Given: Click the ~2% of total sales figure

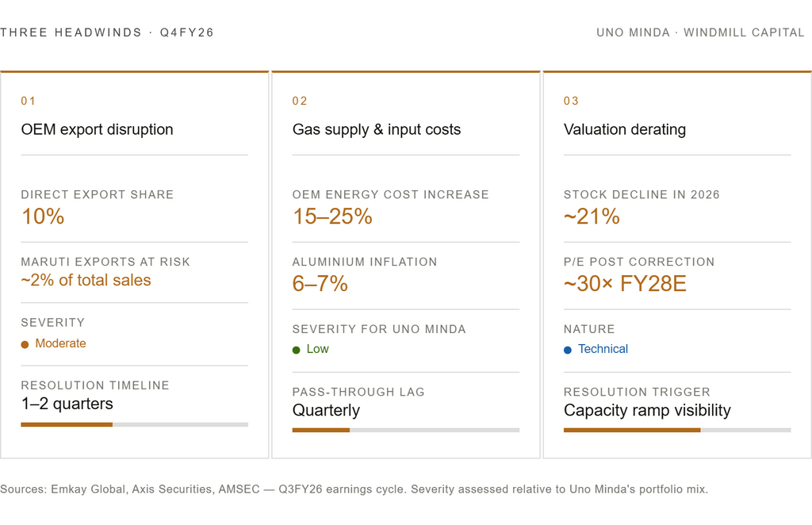Looking at the screenshot, I should pos(86,280).
